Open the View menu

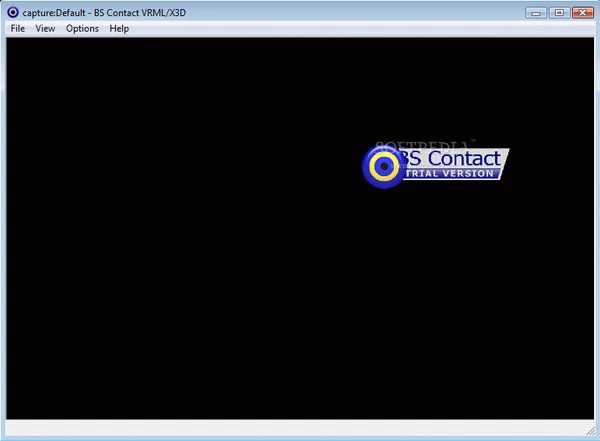45,29
